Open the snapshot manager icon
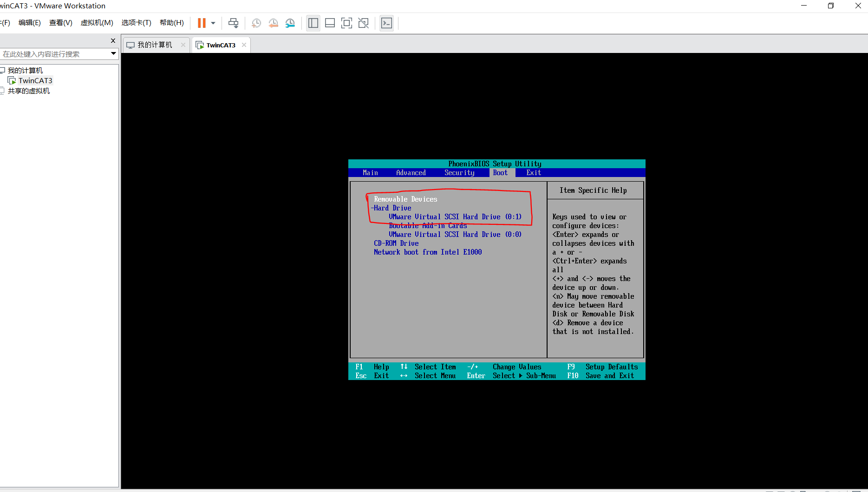 coord(290,23)
